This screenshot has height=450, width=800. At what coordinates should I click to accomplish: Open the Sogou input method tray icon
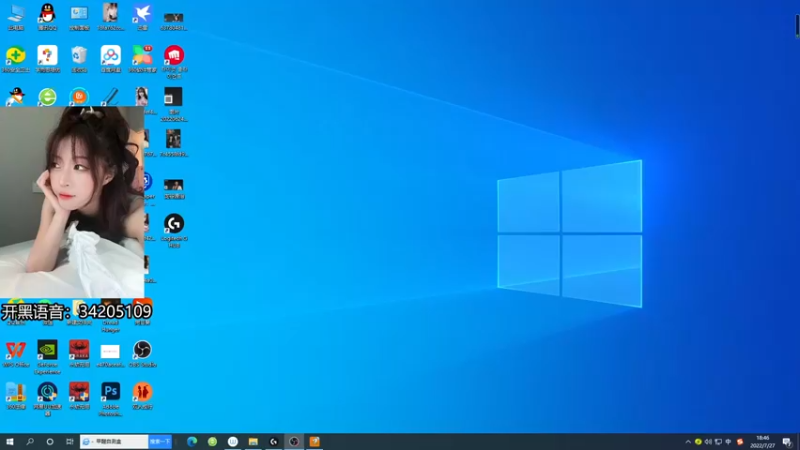click(740, 442)
